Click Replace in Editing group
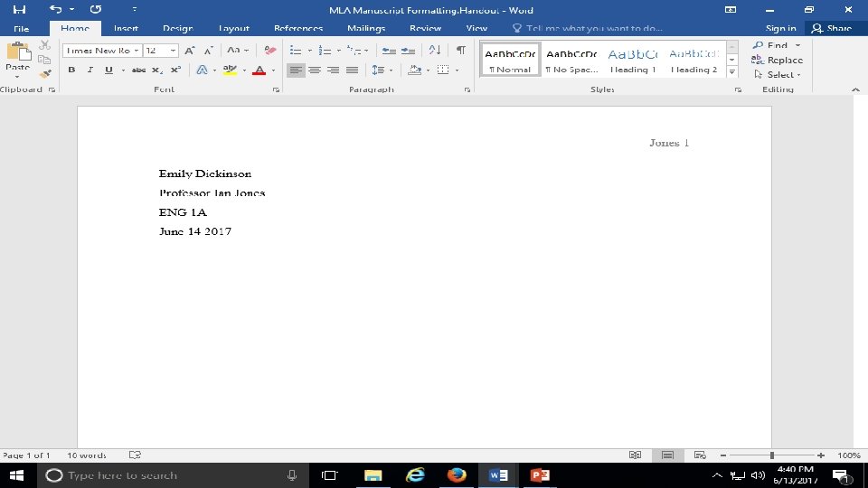Viewport: 868px width, 488px height. (778, 60)
